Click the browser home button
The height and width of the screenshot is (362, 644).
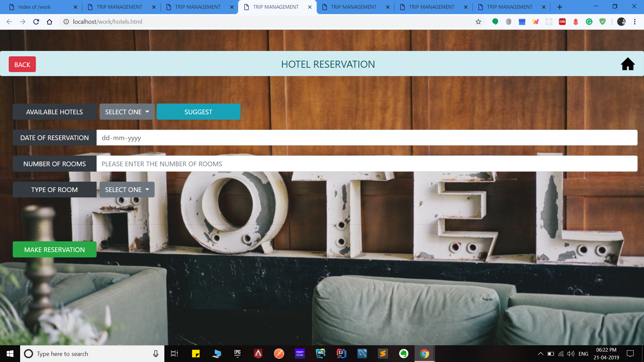tap(49, 22)
